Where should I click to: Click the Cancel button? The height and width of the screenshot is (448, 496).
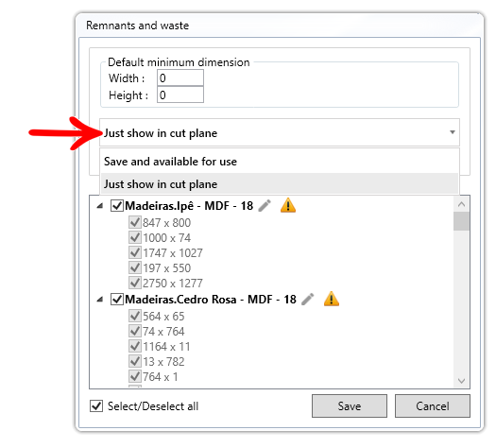[x=433, y=405]
